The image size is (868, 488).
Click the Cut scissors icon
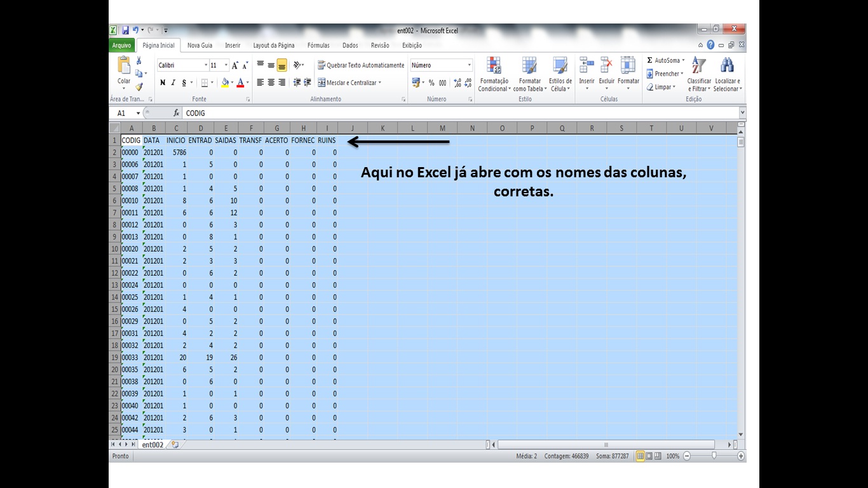[x=139, y=61]
